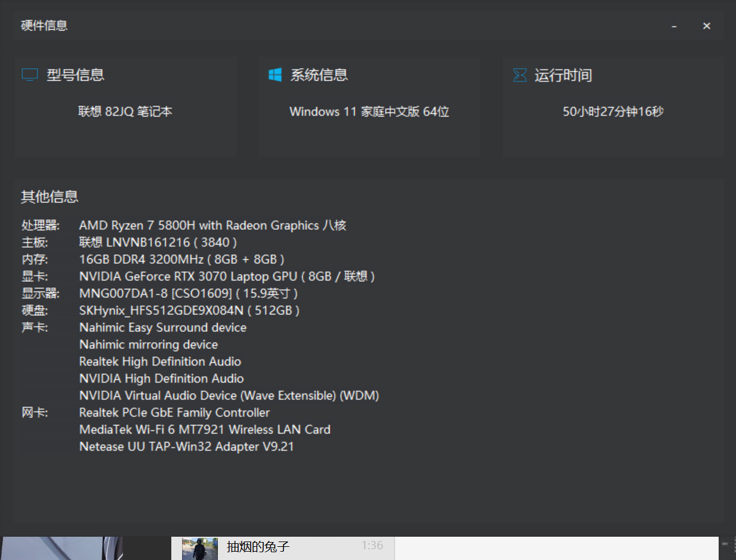Select NVIDIA GeForce RTX 3070 Laptop GPU text
This screenshot has height=560, width=736.
click(227, 276)
